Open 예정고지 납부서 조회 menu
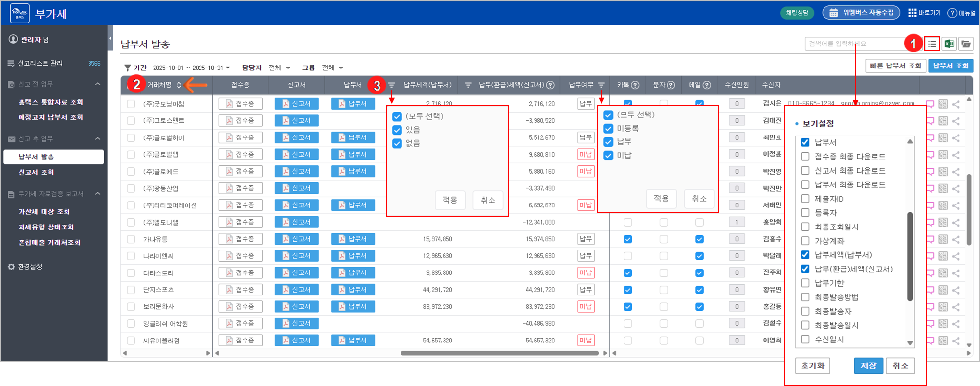 click(51, 117)
